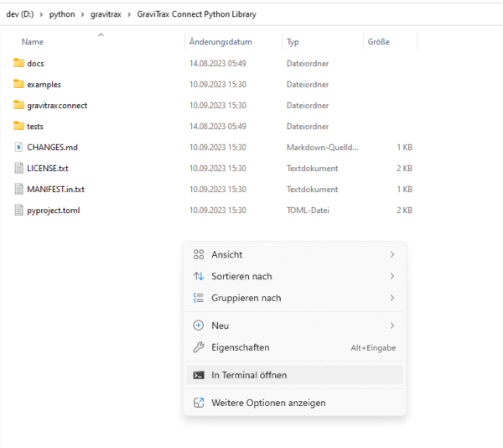The height and width of the screenshot is (448, 503).
Task: Select the examples folder icon
Action: coord(19,84)
